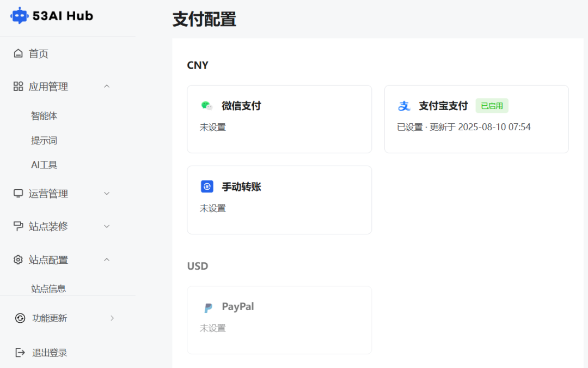The width and height of the screenshot is (588, 368).
Task: Select 智能体 from the sidebar
Action: click(x=44, y=116)
